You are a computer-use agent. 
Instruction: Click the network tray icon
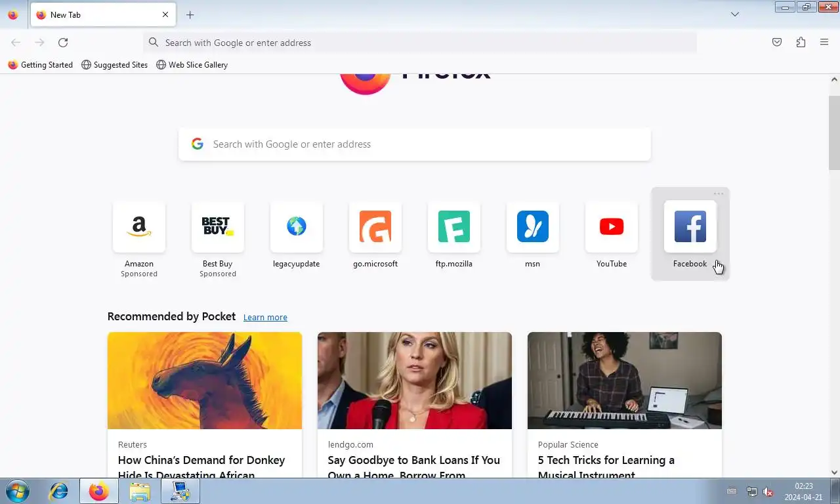tap(752, 492)
